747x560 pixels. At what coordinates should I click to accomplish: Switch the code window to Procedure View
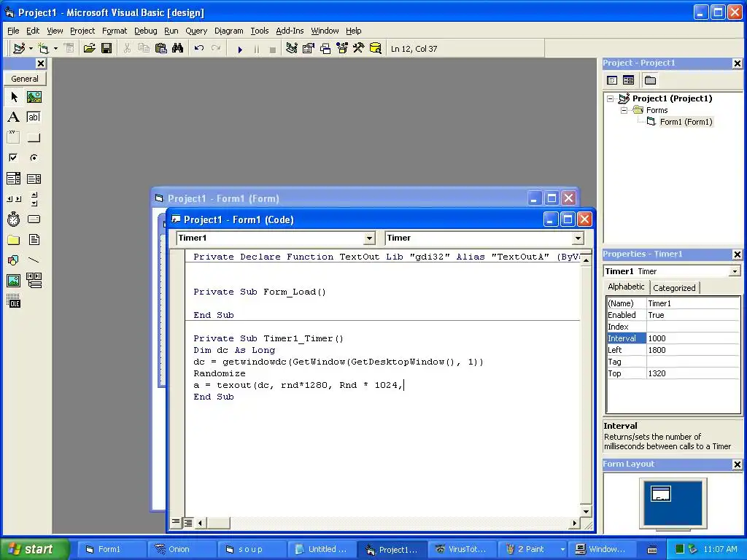176,522
